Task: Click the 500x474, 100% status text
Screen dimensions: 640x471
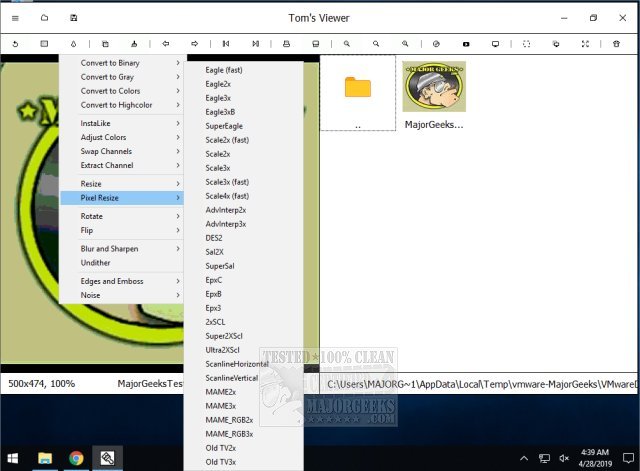Action: [42, 384]
